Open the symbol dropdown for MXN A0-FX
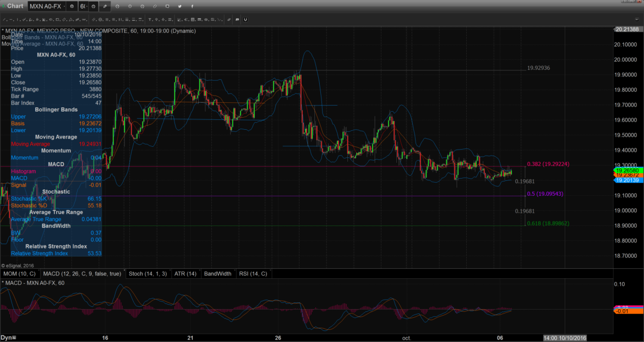The height and width of the screenshot is (342, 644). (64, 7)
